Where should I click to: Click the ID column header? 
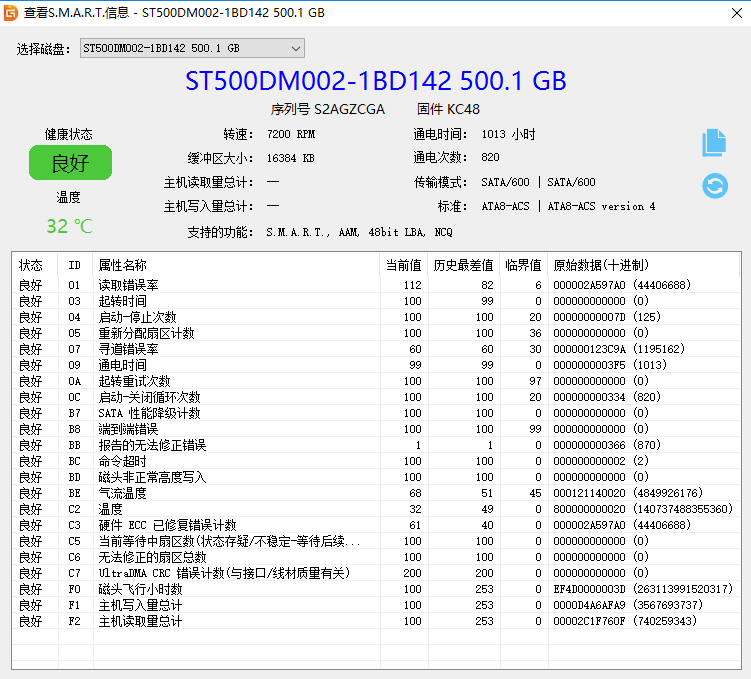pyautogui.click(x=74, y=265)
